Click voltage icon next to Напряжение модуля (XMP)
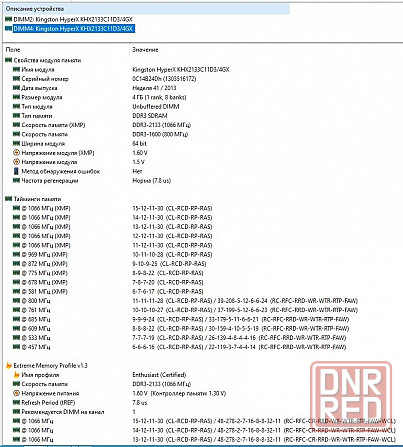Screen dimensions: 403x447 click(16, 153)
